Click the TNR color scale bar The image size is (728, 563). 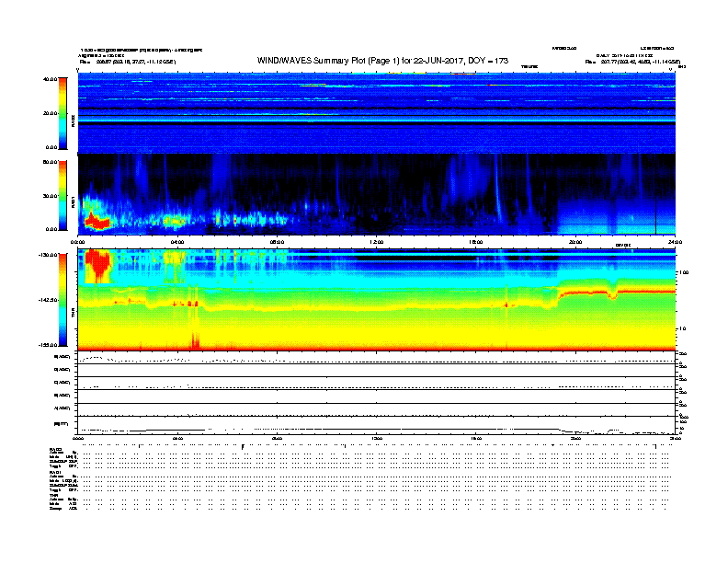[x=63, y=300]
